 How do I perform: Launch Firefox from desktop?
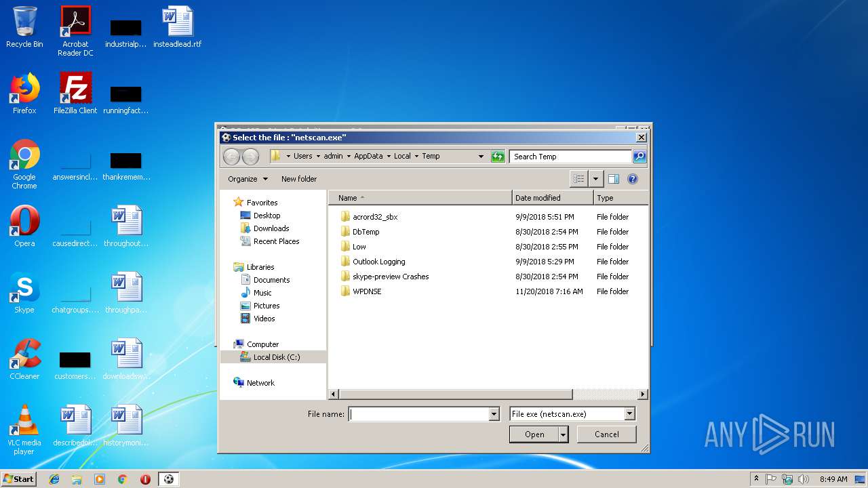(x=24, y=94)
